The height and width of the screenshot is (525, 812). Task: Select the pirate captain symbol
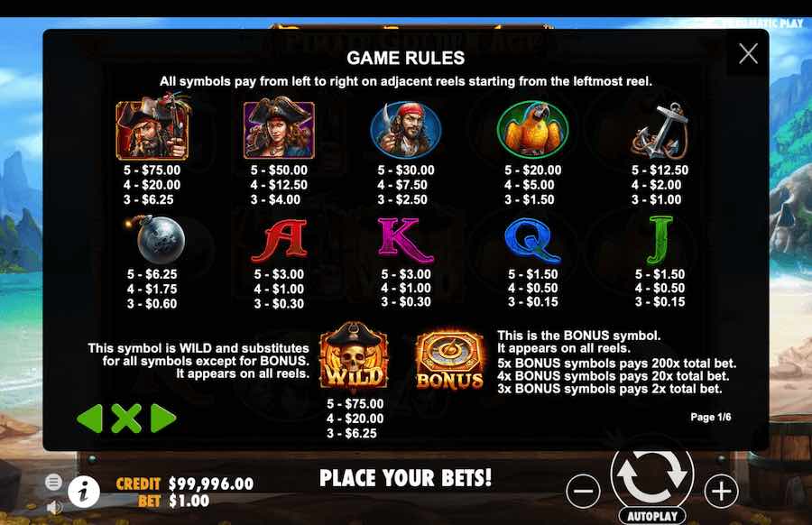(152, 126)
